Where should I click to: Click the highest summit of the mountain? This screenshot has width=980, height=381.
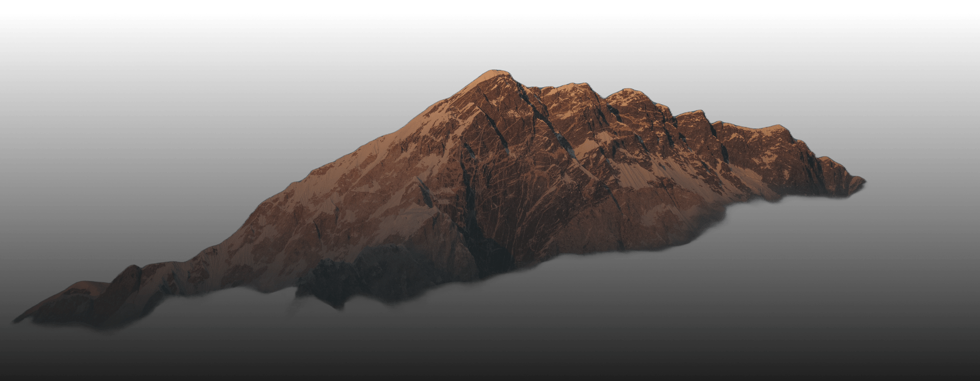tap(493, 73)
